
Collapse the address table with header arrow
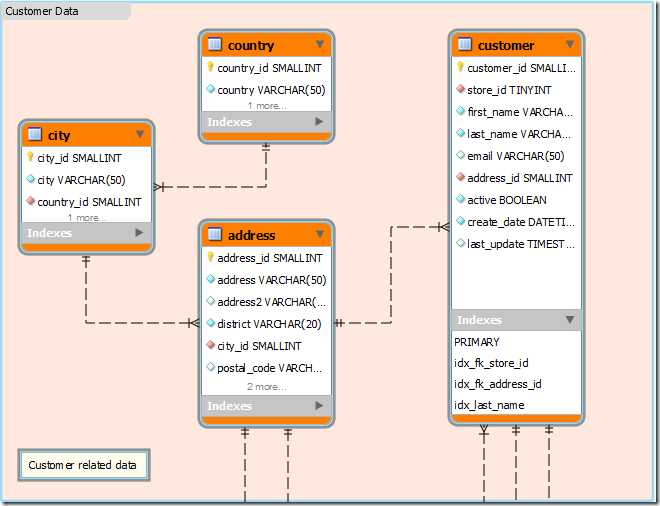[x=320, y=234]
